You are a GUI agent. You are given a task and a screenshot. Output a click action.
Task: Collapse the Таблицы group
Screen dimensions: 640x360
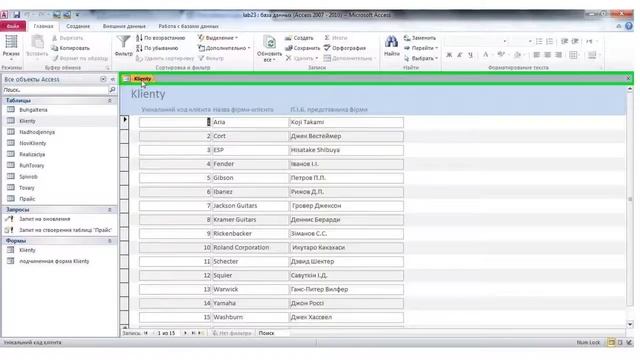click(109, 100)
